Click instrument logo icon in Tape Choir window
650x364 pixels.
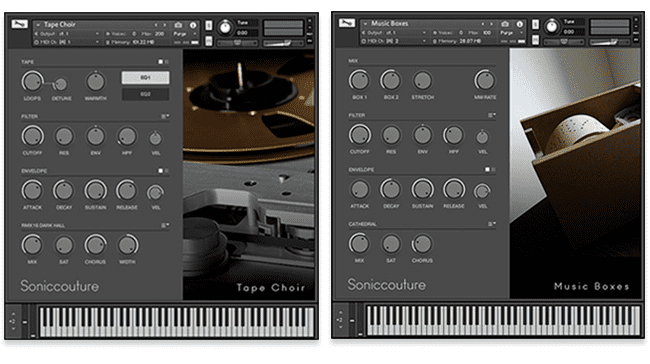click(19, 24)
